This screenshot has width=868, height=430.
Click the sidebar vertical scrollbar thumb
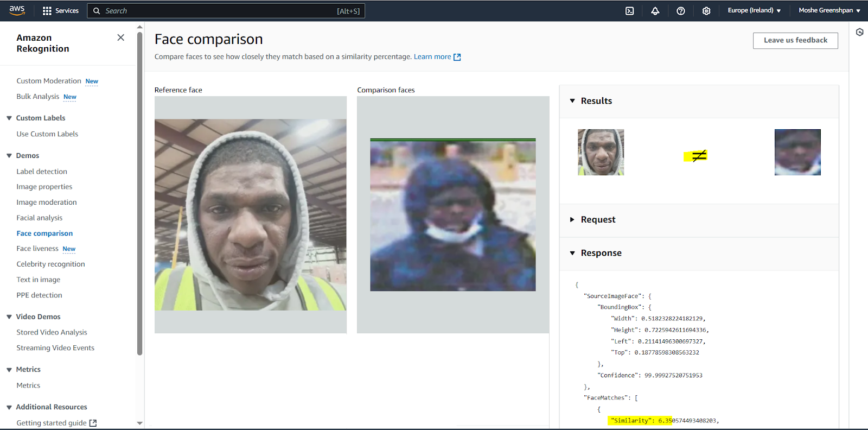coord(140,193)
